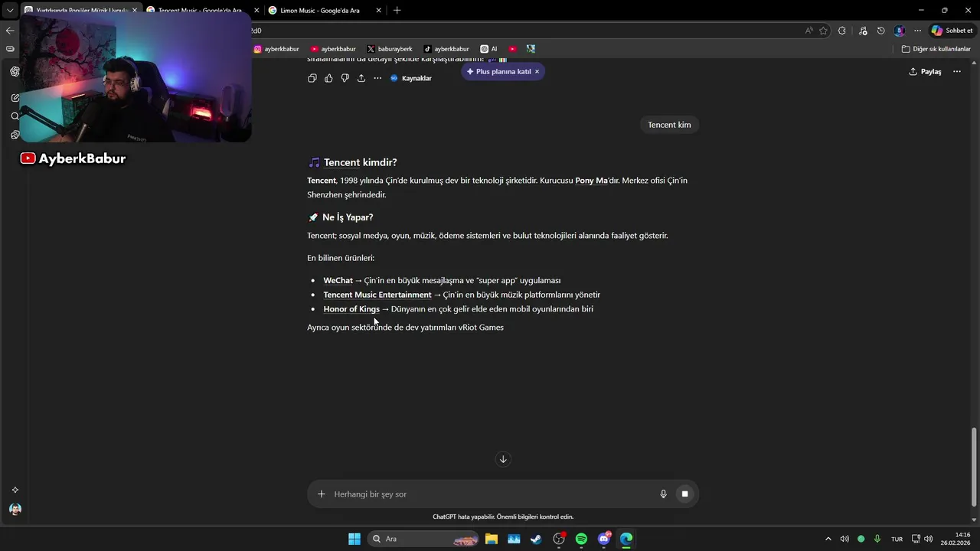
Task: Click the Plus planına katıl upgrade button
Action: point(498,71)
